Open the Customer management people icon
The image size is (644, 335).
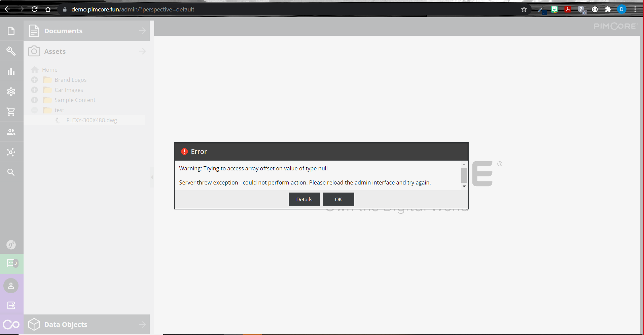coord(11,132)
